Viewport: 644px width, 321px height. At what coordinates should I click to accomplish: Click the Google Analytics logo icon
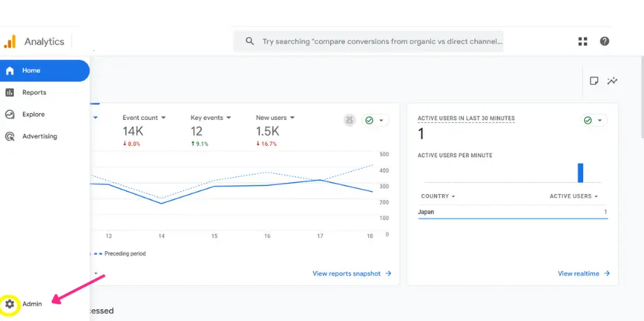click(x=10, y=42)
